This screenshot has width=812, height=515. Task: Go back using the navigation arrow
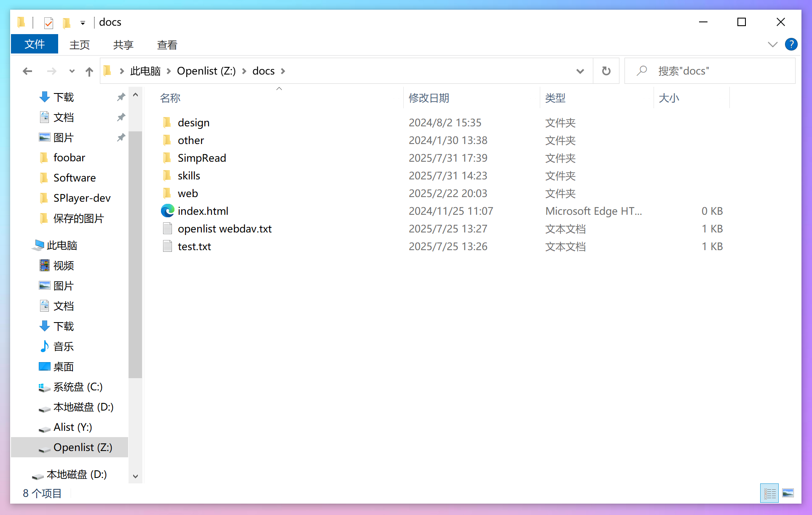[27, 71]
